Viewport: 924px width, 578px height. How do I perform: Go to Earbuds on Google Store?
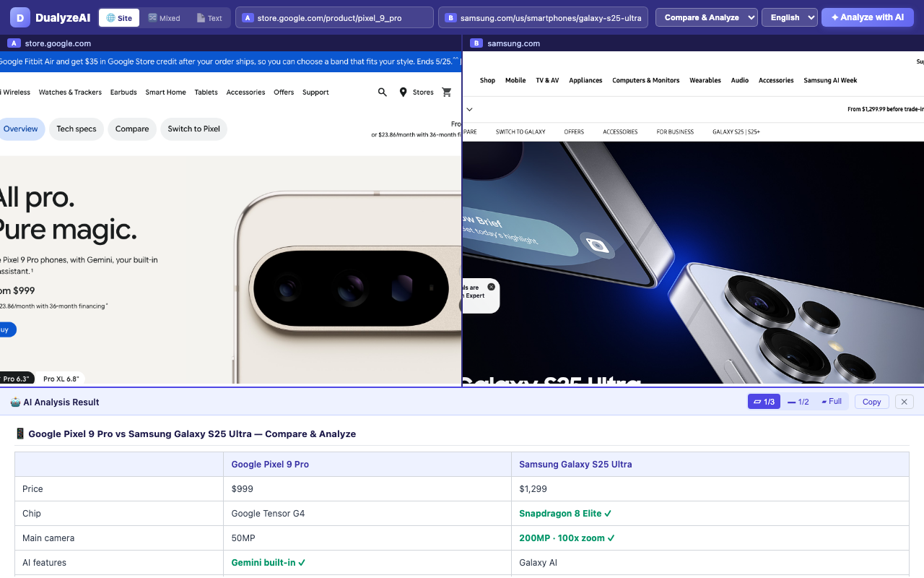click(123, 92)
